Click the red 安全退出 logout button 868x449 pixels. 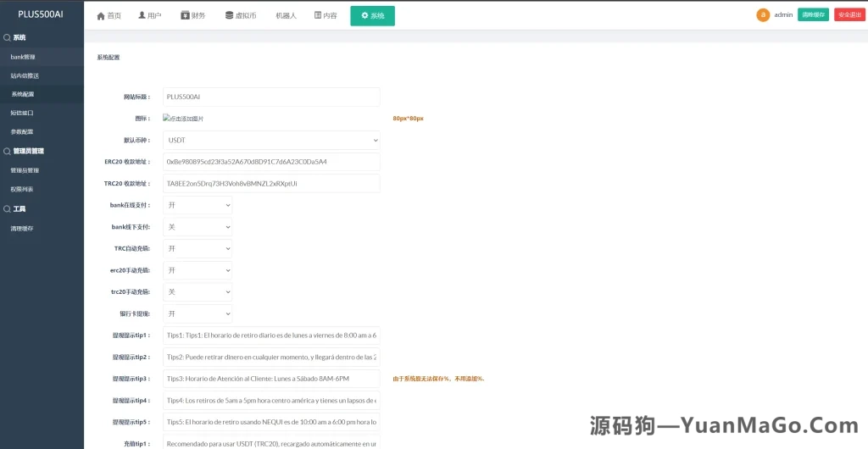tap(849, 15)
